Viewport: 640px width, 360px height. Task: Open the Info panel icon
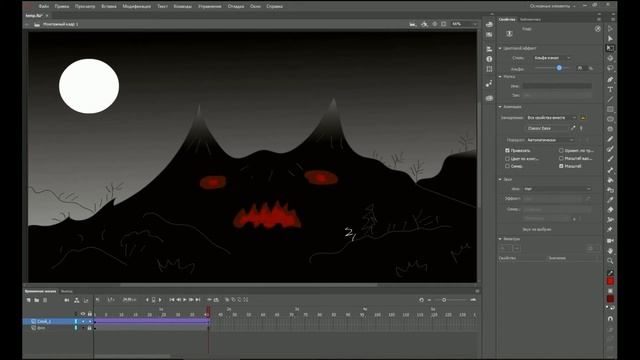(489, 59)
